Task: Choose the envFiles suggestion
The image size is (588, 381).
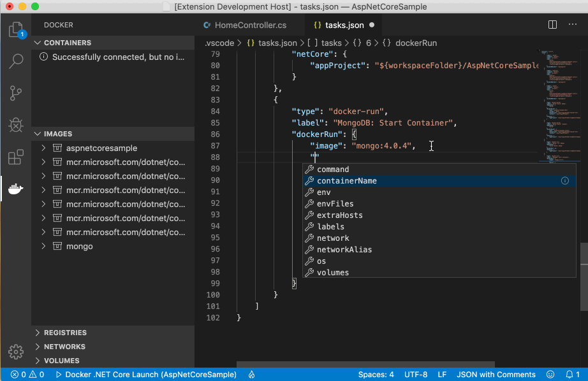Action: click(x=439, y=204)
